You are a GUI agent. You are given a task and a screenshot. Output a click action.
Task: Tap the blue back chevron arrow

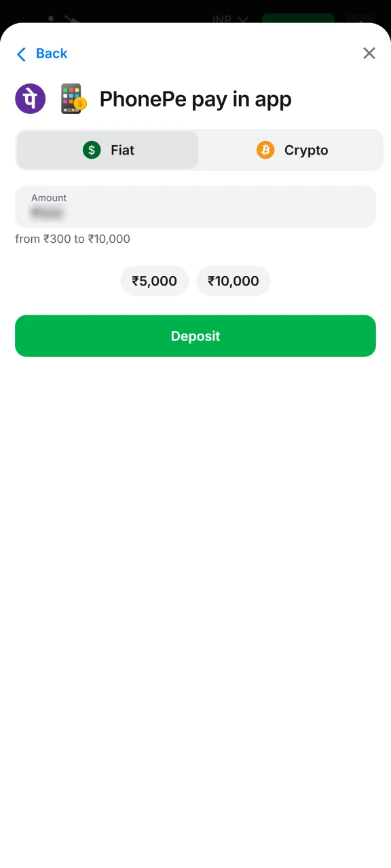click(21, 54)
